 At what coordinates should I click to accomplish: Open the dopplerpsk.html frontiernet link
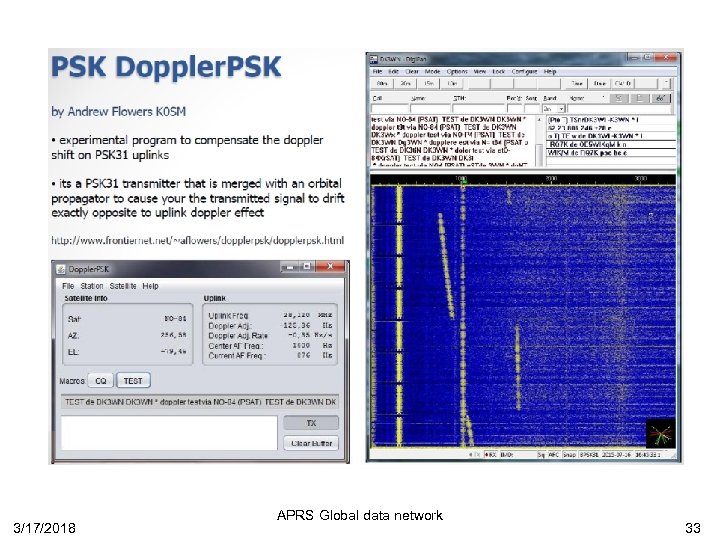[x=197, y=240]
